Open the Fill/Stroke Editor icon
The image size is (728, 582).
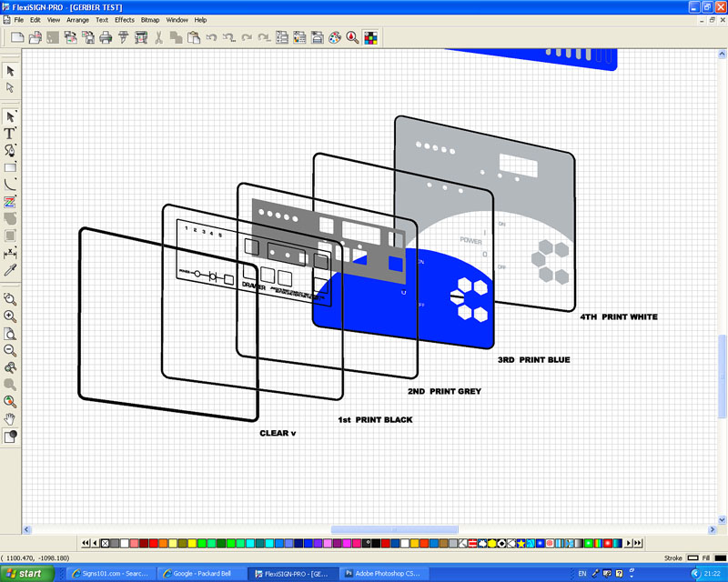(x=299, y=37)
